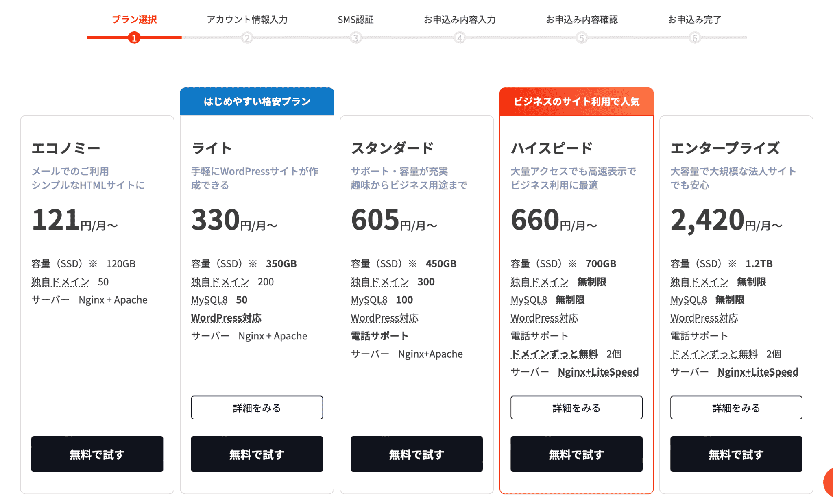Click step 5 circle in progress bar
Screen dimensions: 833x504
582,38
